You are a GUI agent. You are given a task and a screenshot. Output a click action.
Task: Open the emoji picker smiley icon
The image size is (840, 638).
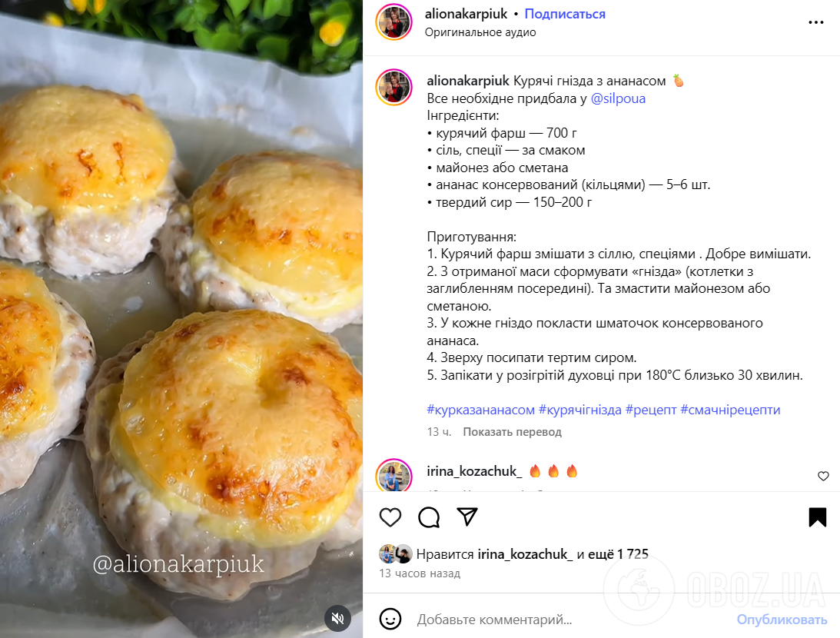[x=390, y=620]
